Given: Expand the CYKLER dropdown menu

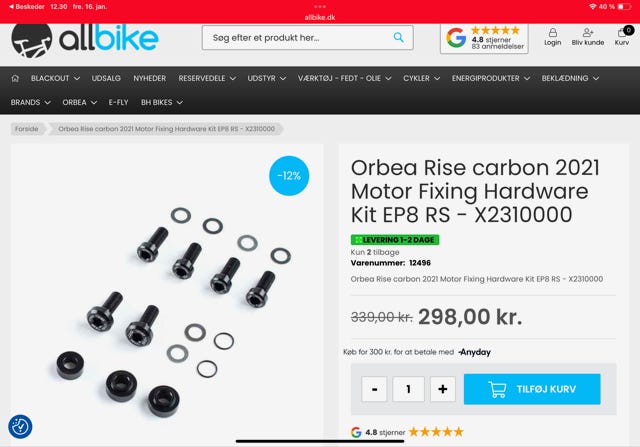Looking at the screenshot, I should coord(421,78).
